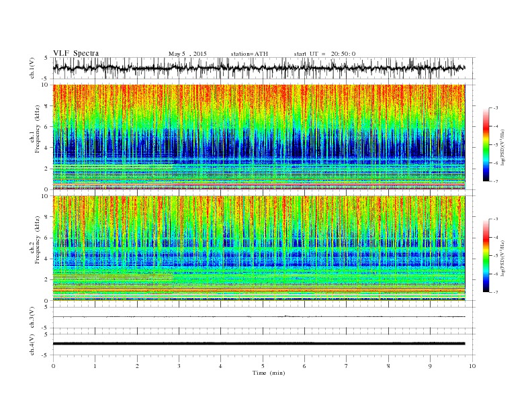This screenshot has height=411, width=532.
Task: Click the ch.1 spectrogram color scale bar
Action: [x=486, y=144]
